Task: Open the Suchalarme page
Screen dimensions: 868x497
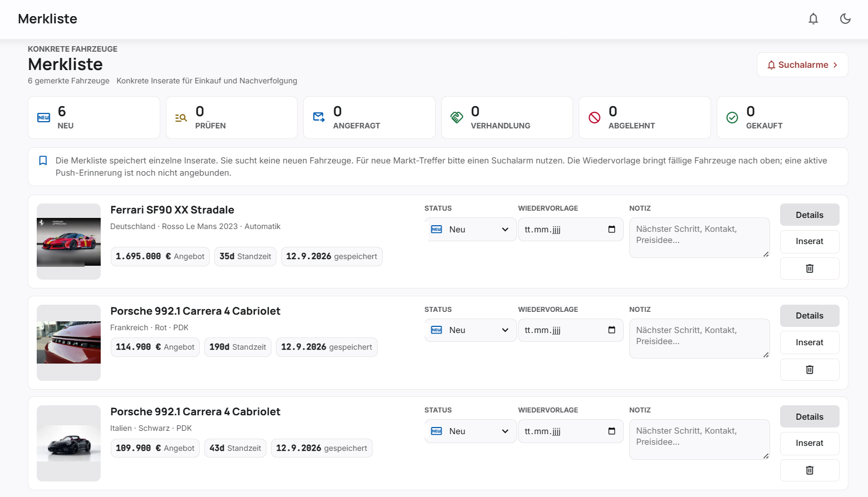Action: [802, 65]
